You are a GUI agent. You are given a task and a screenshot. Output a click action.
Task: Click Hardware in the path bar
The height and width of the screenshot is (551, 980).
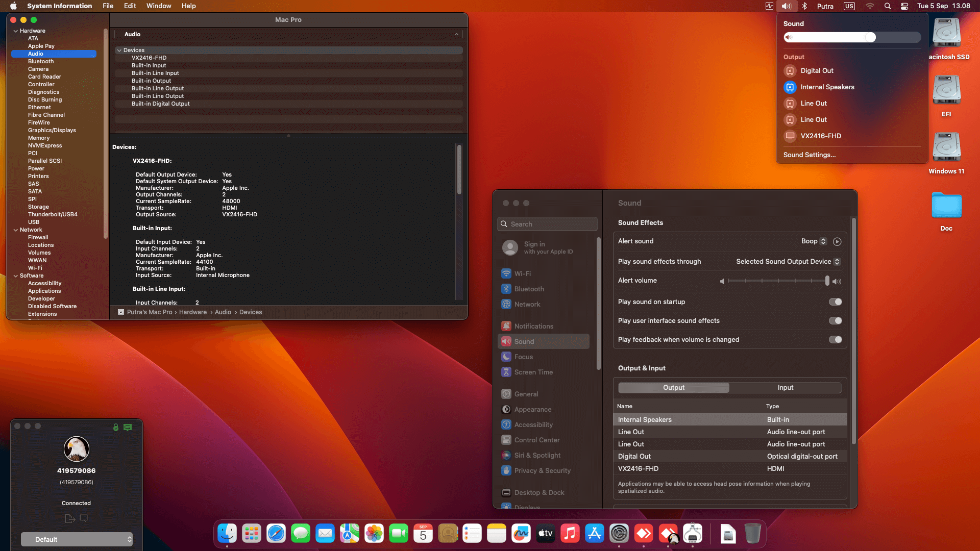pyautogui.click(x=193, y=312)
